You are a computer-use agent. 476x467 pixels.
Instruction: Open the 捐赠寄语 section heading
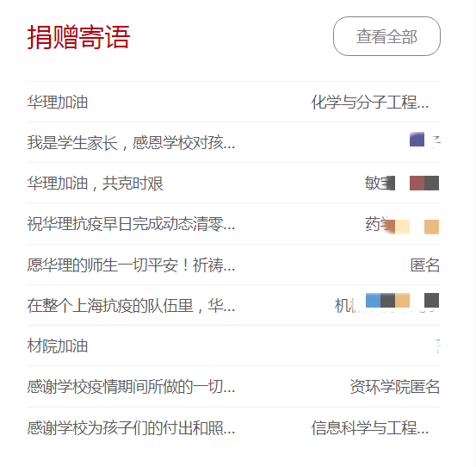coord(78,37)
